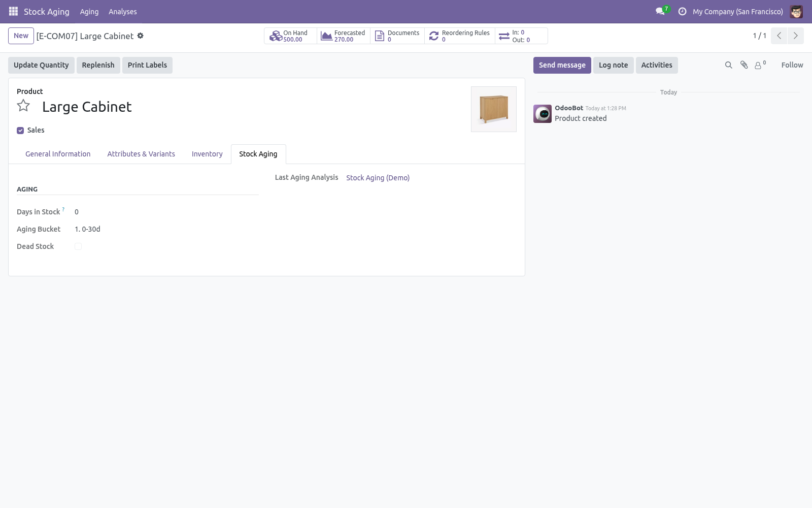This screenshot has width=812, height=508.
Task: Follow this product record
Action: pos(792,65)
